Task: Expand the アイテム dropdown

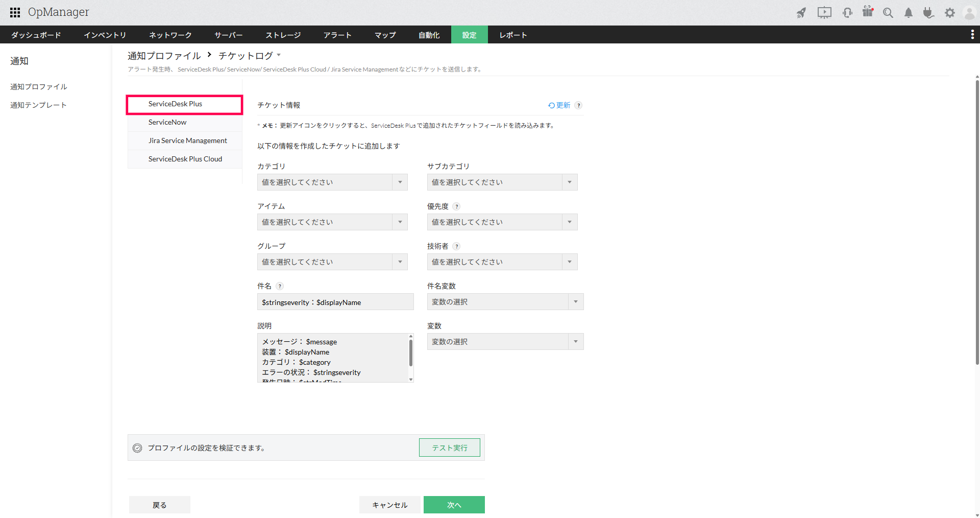Action: tap(332, 222)
